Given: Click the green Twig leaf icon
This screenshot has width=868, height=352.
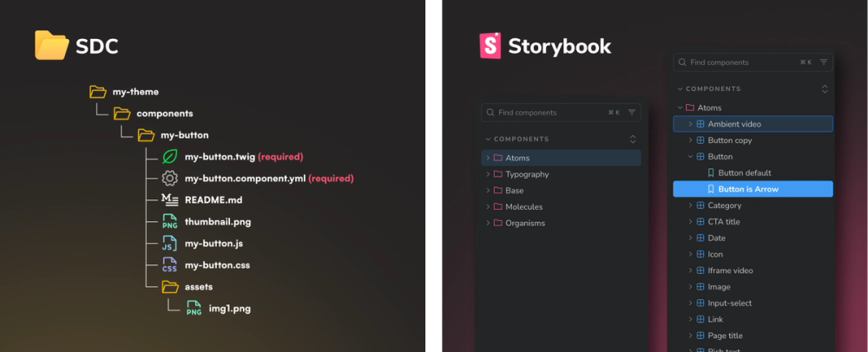Looking at the screenshot, I should click(169, 156).
